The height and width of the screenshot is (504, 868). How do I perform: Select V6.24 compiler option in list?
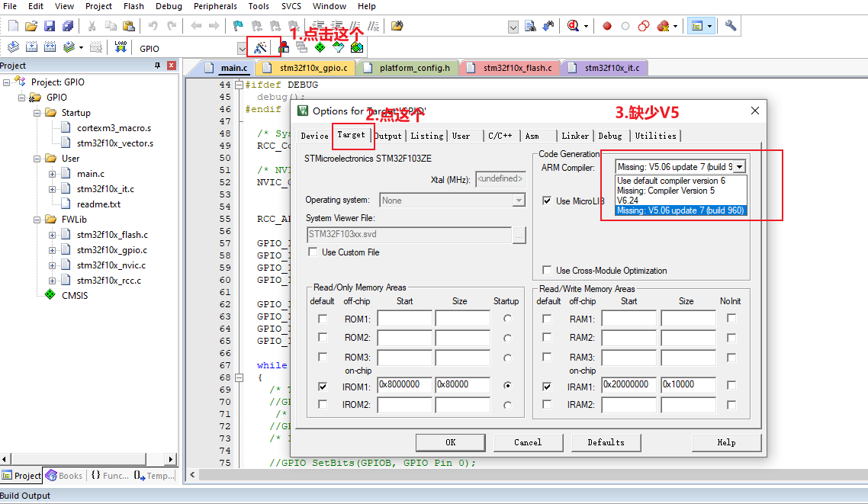[x=681, y=201]
